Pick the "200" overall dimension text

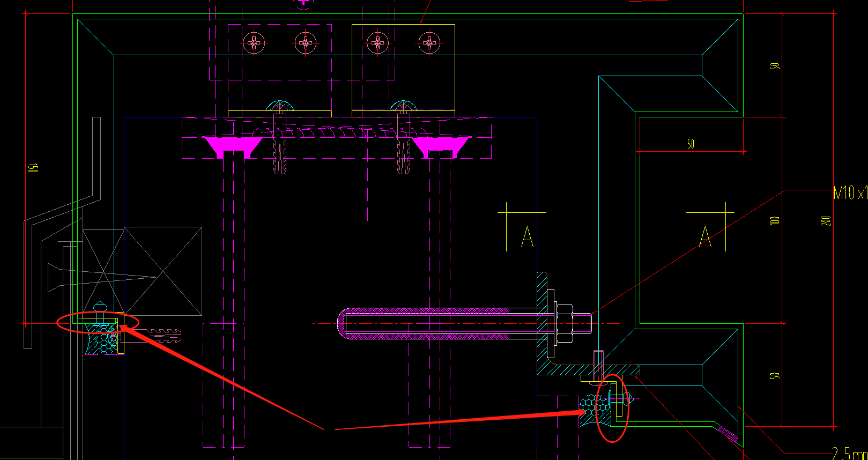point(826,220)
